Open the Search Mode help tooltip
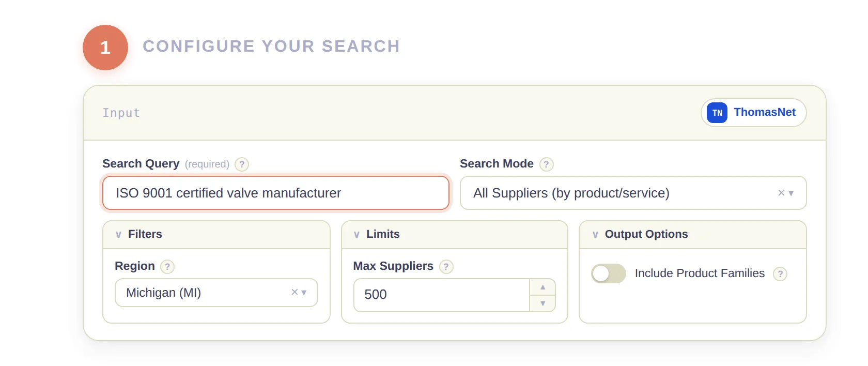The image size is (868, 366). (x=547, y=164)
